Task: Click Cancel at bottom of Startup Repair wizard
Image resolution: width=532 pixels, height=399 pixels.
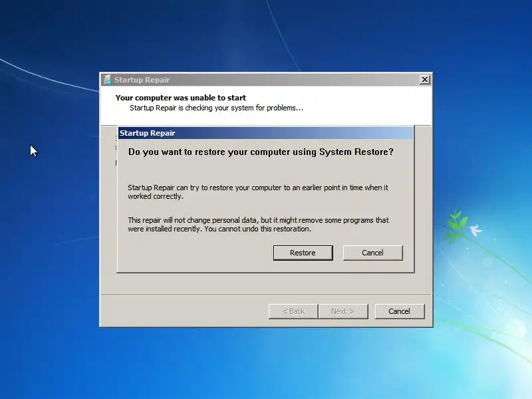Action: 400,311
